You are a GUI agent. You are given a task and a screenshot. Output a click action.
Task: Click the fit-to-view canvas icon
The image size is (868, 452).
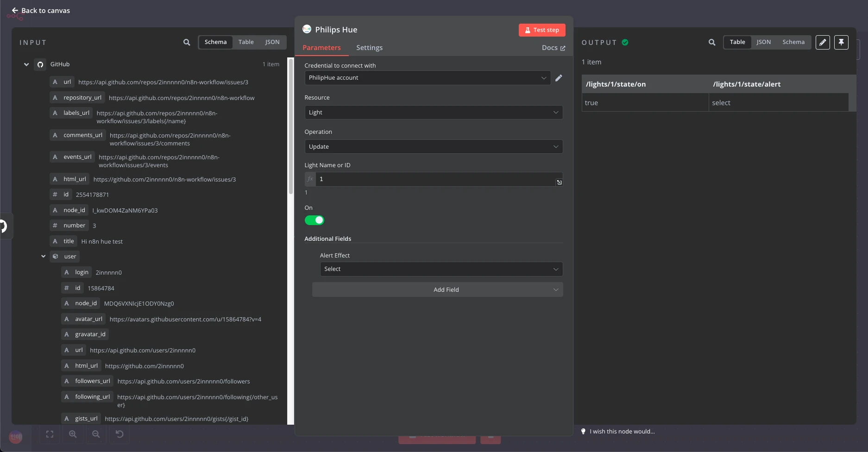tap(50, 434)
